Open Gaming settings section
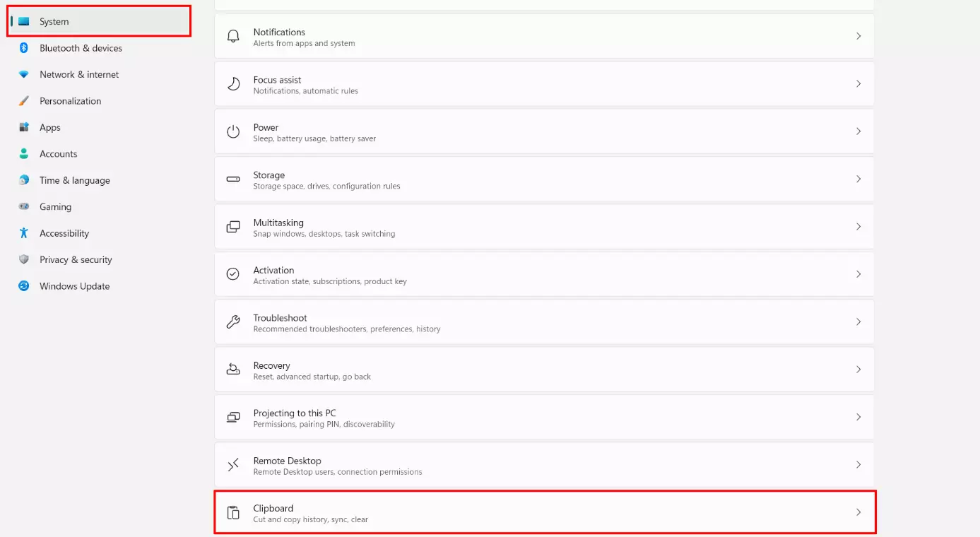This screenshot has height=537, width=980. [55, 207]
